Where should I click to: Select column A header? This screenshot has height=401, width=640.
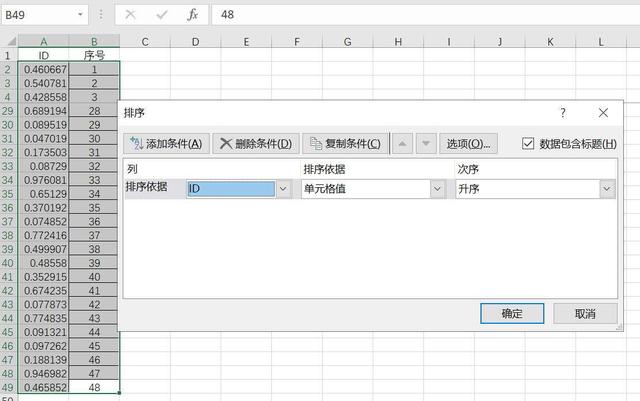[x=44, y=42]
